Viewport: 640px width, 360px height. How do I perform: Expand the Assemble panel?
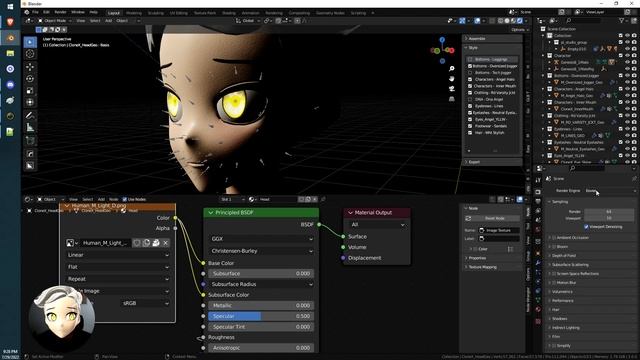(x=492, y=38)
